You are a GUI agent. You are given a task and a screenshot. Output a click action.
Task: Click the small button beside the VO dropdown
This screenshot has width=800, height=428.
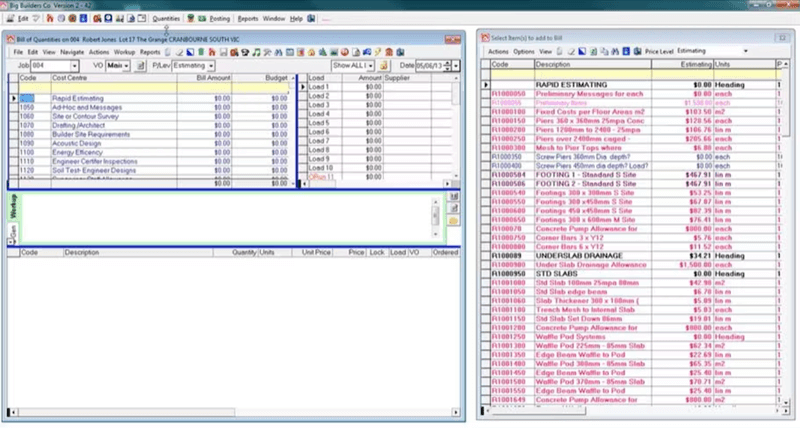pyautogui.click(x=141, y=65)
